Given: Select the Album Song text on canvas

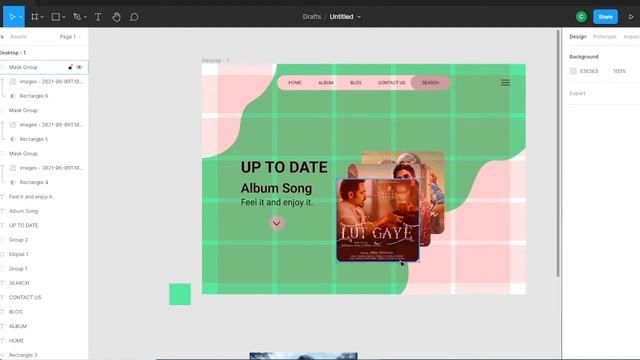Looking at the screenshot, I should pyautogui.click(x=276, y=188).
